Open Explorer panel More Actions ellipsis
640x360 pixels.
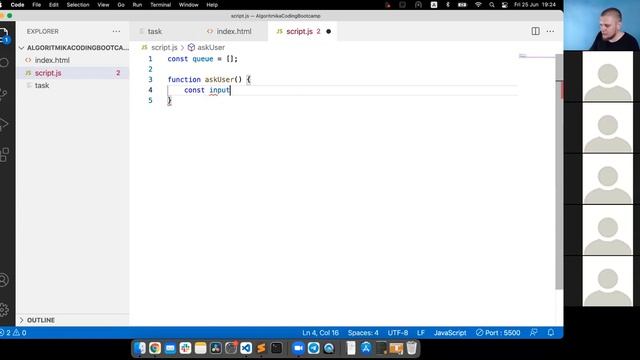[x=116, y=31]
